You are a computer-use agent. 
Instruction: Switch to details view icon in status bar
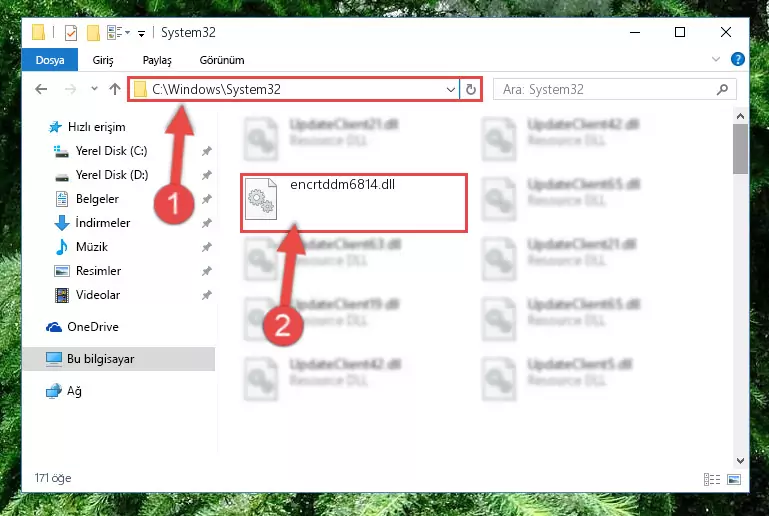tap(712, 479)
